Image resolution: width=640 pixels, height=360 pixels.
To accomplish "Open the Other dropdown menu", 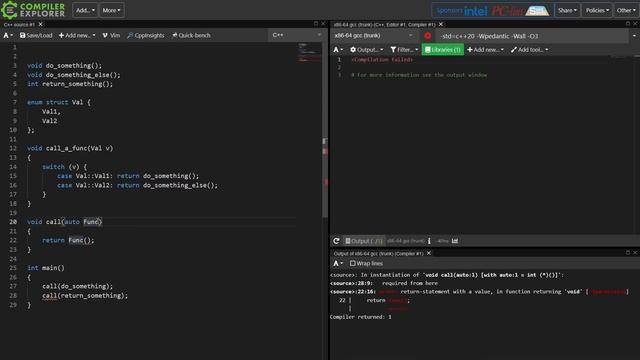I will tap(626, 10).
